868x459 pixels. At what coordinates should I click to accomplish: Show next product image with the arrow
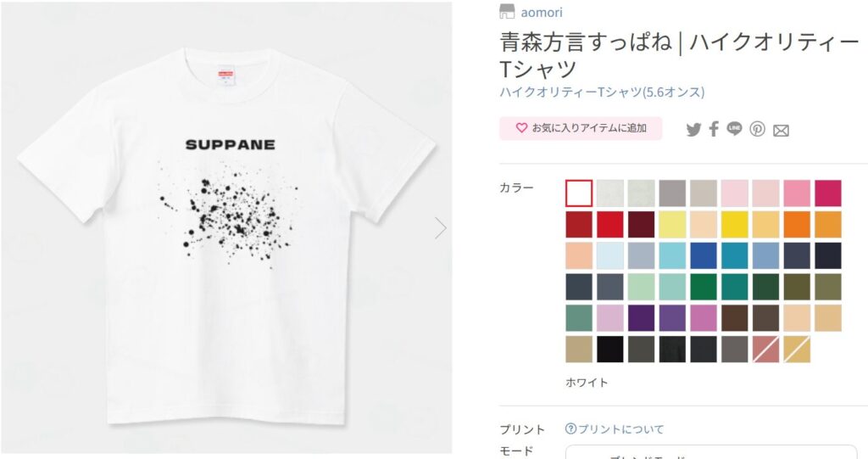point(440,228)
